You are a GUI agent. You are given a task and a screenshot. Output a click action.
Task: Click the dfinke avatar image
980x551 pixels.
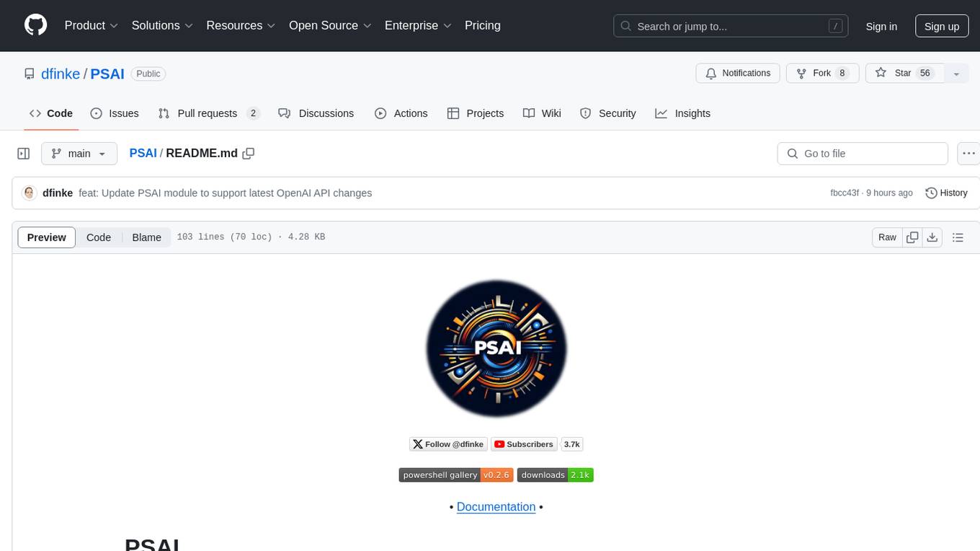coord(30,193)
